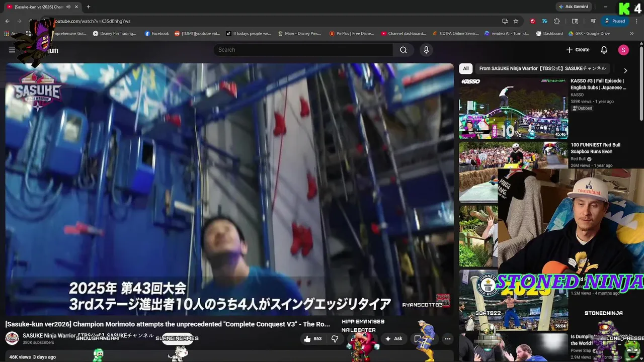Open YouTube notifications bell
This screenshot has width=644, height=362.
click(604, 50)
